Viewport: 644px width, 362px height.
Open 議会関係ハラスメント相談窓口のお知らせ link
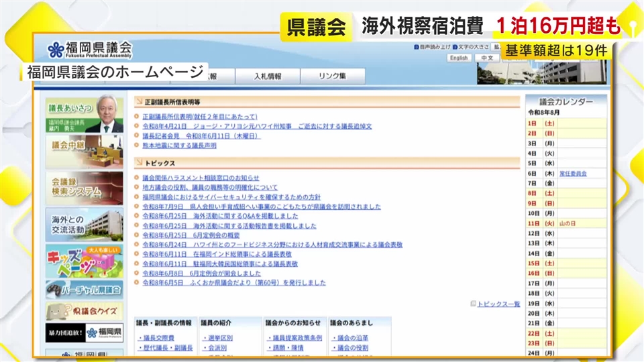pos(201,178)
